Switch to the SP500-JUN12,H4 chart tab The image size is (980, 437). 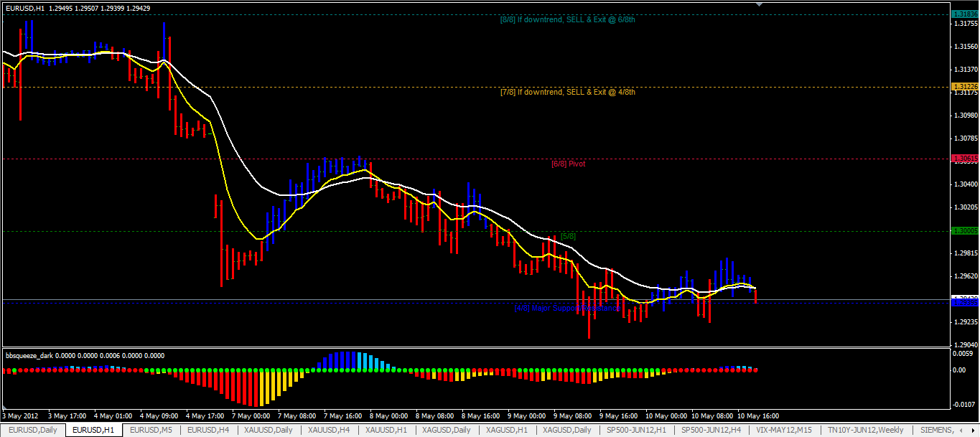(x=711, y=430)
